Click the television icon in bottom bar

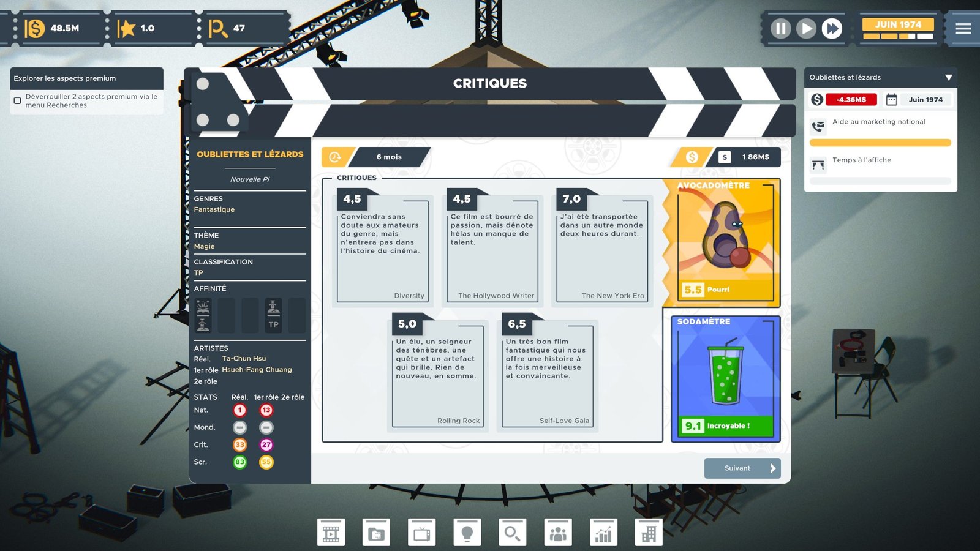(421, 533)
